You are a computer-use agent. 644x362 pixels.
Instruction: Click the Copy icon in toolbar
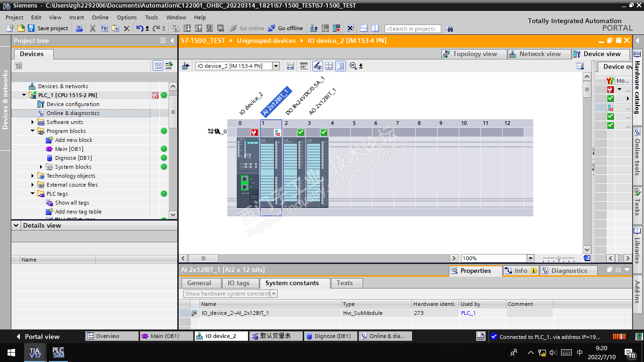tap(104, 28)
